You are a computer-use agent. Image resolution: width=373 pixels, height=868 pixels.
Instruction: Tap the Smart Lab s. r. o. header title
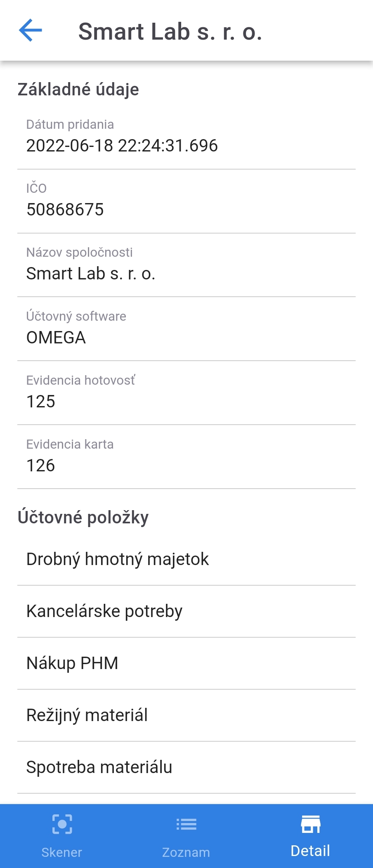pyautogui.click(x=170, y=32)
